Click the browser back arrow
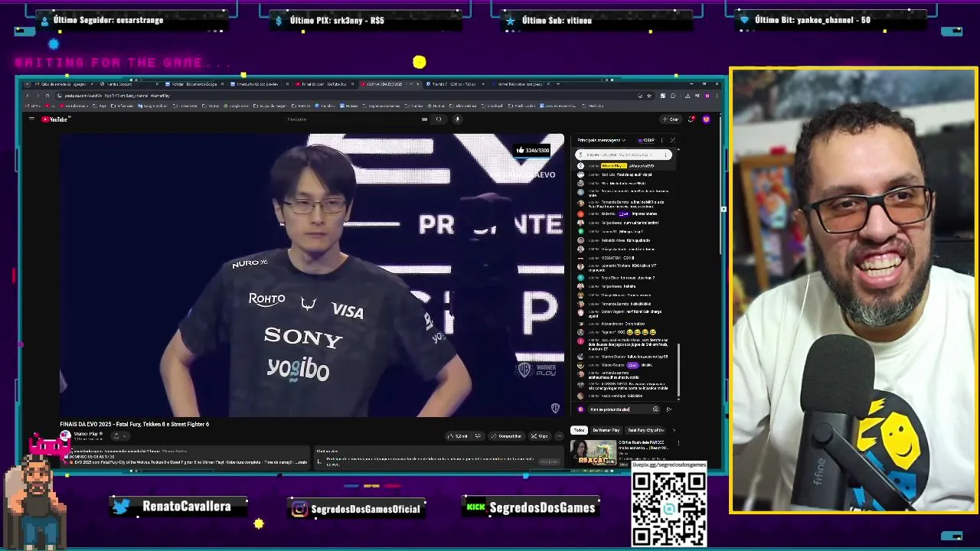This screenshot has height=551, width=980. tap(28, 96)
